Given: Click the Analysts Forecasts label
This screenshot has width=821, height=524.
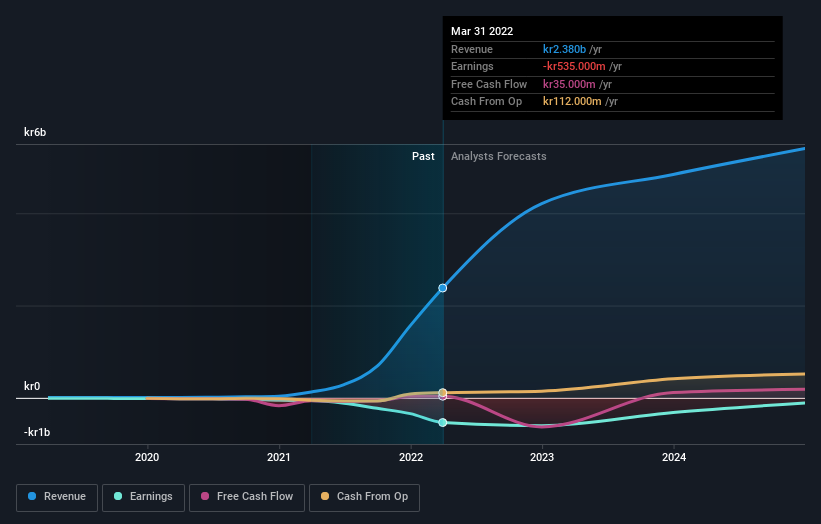Looking at the screenshot, I should click(498, 156).
